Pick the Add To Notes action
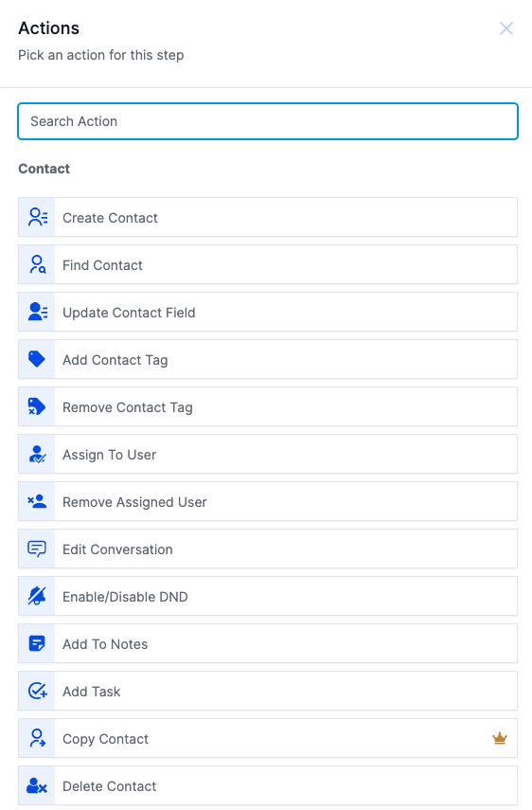This screenshot has width=532, height=810. click(268, 643)
